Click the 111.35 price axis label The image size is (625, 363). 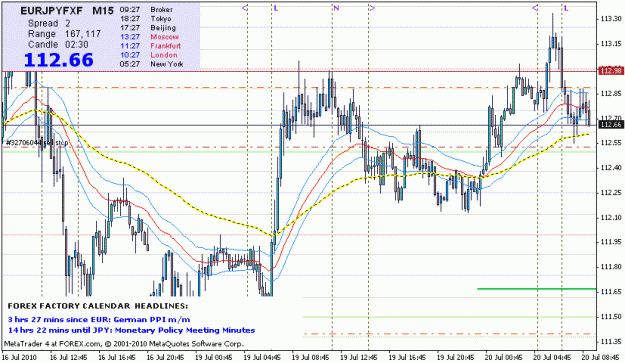coord(611,341)
